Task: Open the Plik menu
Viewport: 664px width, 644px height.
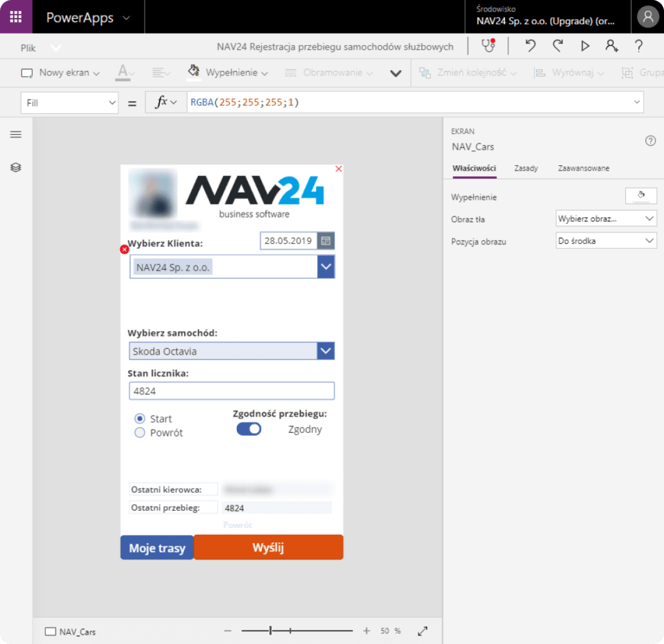Action: coord(28,48)
